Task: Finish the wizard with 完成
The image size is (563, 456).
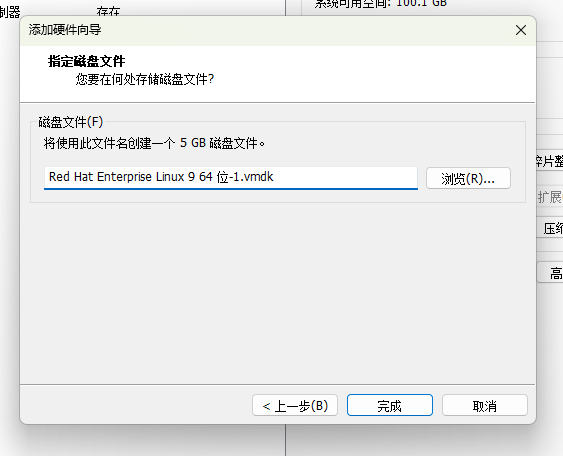Action: coord(390,405)
